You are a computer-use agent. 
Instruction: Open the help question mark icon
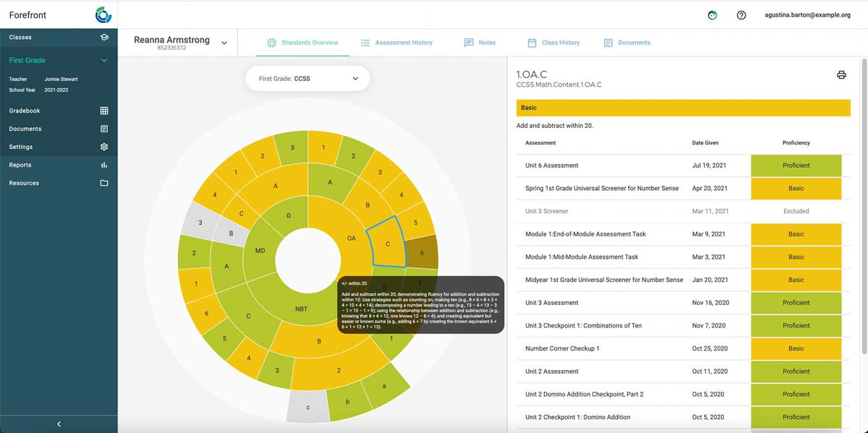click(741, 15)
